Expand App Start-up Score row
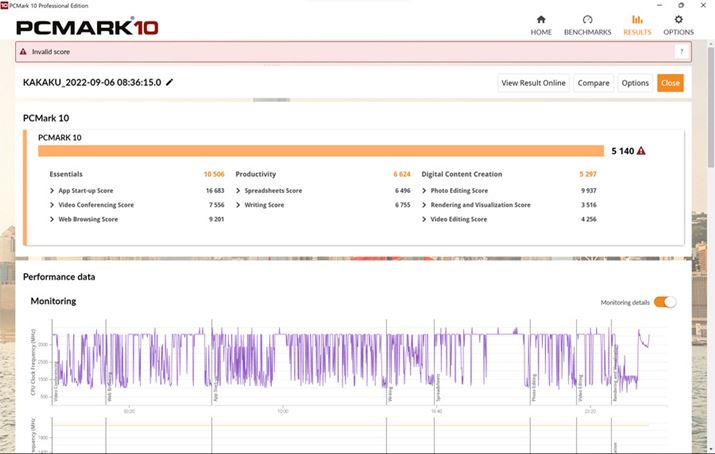Image resolution: width=715 pixels, height=454 pixels. tap(52, 190)
